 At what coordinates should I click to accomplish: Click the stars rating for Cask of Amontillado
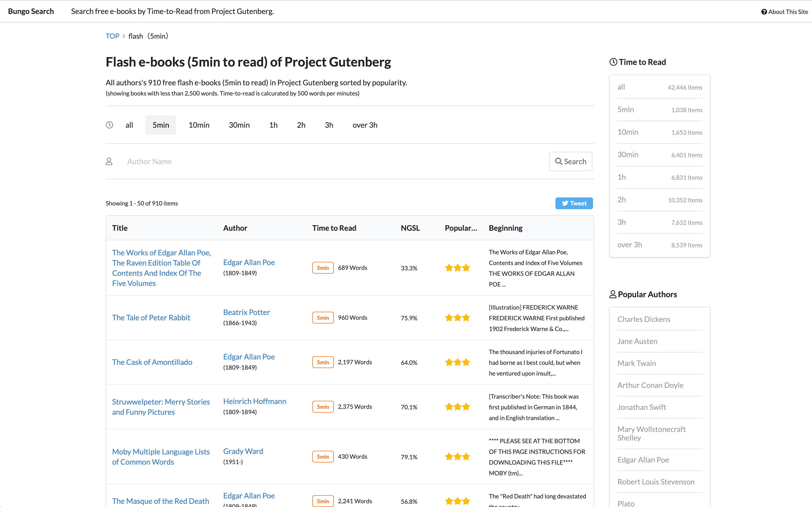(457, 362)
